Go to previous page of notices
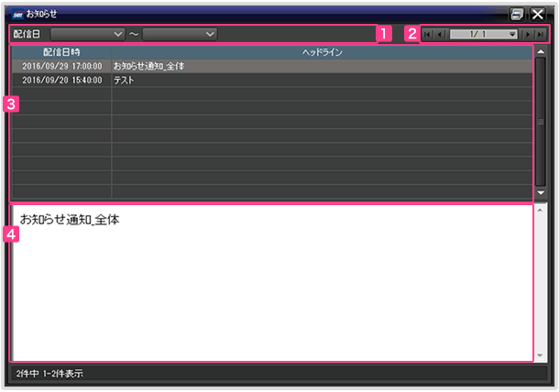 (x=439, y=34)
